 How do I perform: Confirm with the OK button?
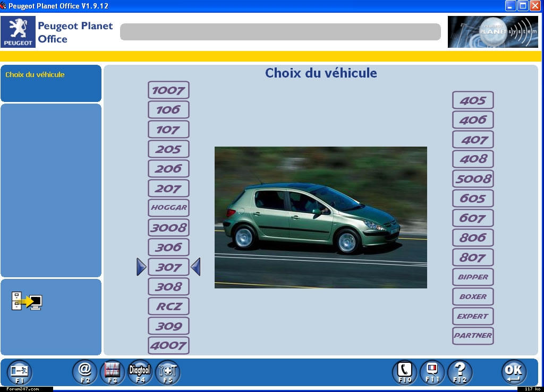(514, 372)
